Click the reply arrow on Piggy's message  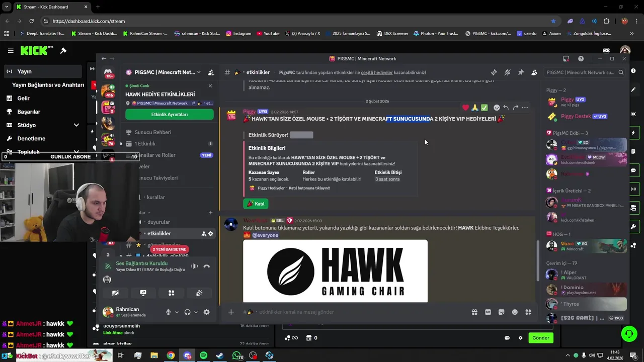pos(506,108)
